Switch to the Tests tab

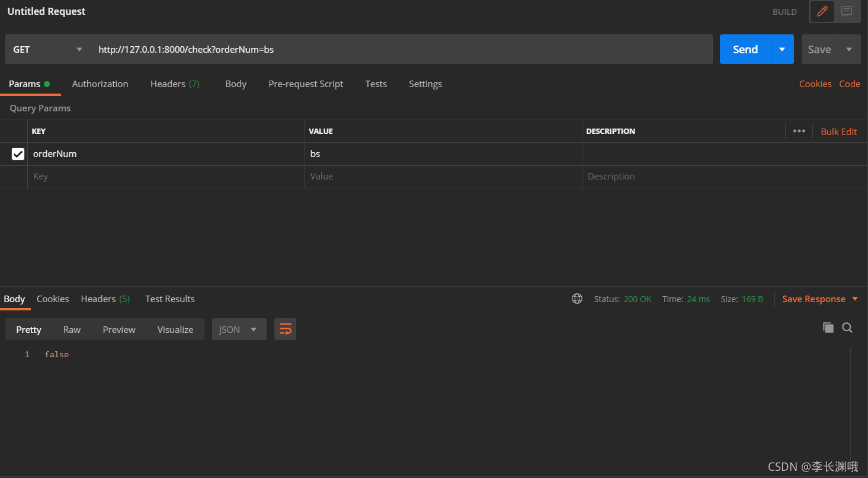(x=376, y=84)
